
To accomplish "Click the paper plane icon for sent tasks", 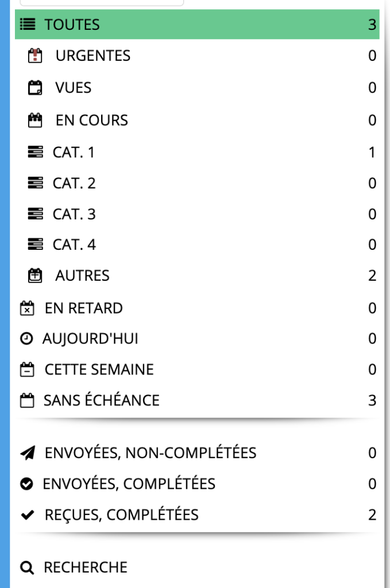I will (x=28, y=452).
